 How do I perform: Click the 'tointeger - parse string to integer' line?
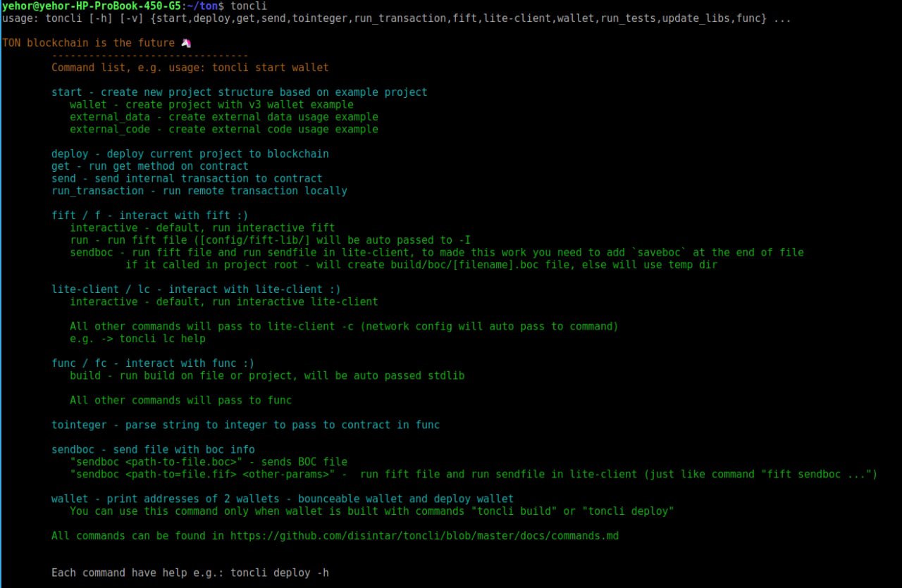245,425
